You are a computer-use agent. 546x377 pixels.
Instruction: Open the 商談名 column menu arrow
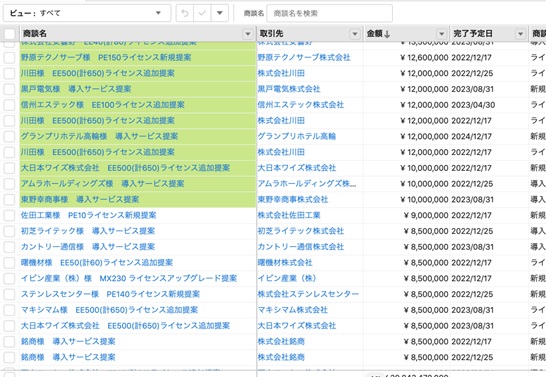coord(248,34)
